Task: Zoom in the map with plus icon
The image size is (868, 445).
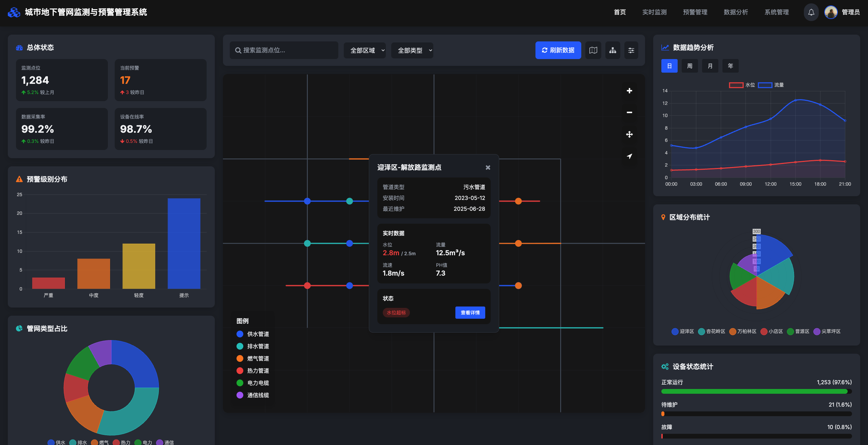Action: [x=629, y=91]
